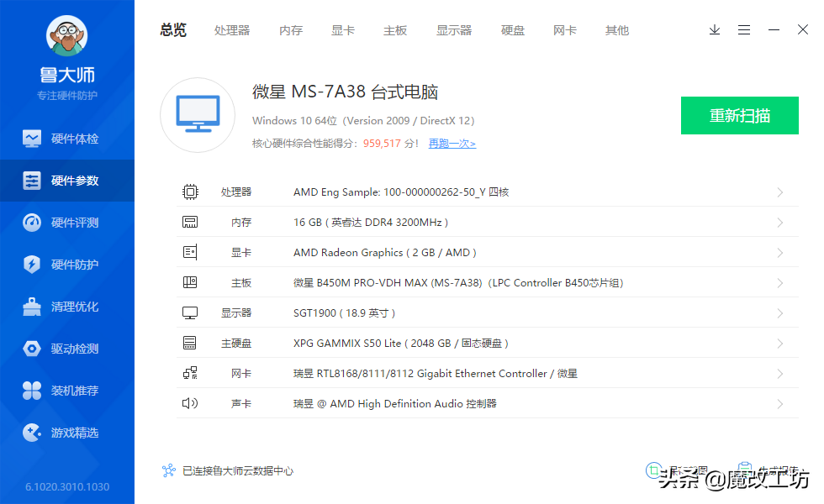Click the 内存 RAM icon
This screenshot has width=824, height=504.
coord(190,222)
